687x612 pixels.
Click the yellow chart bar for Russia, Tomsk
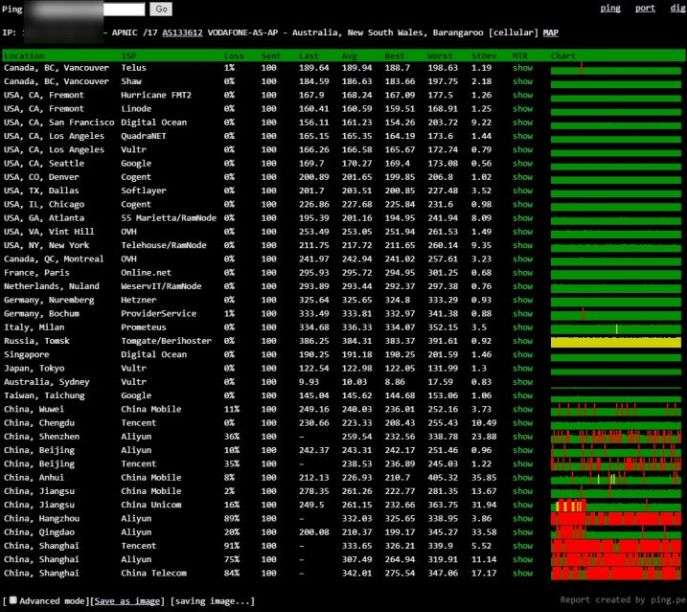pos(616,342)
